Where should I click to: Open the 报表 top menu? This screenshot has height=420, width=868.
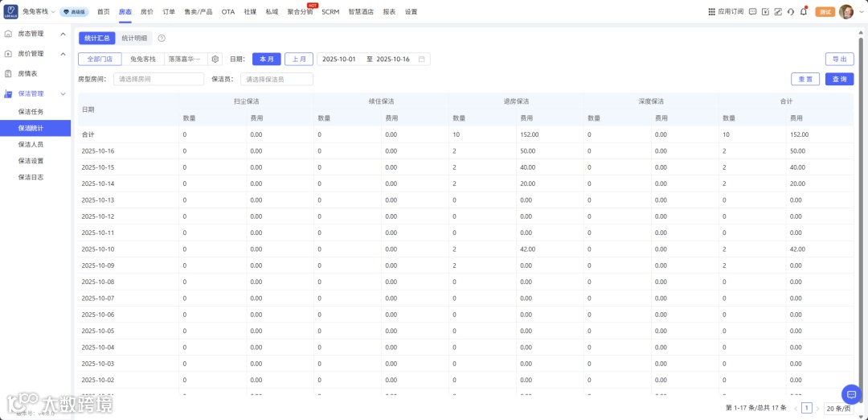click(x=389, y=11)
